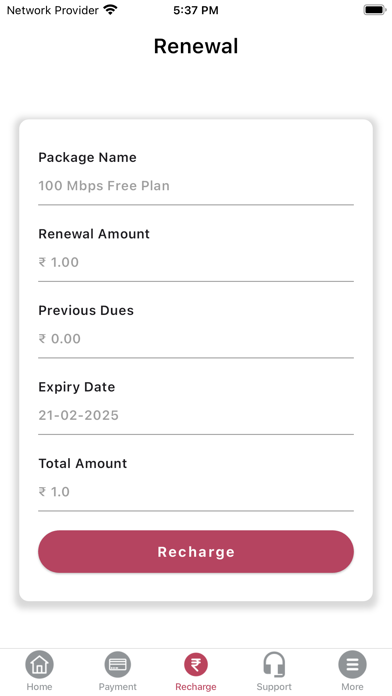392x696 pixels.
Task: Open the Payment card icon
Action: pyautogui.click(x=118, y=664)
